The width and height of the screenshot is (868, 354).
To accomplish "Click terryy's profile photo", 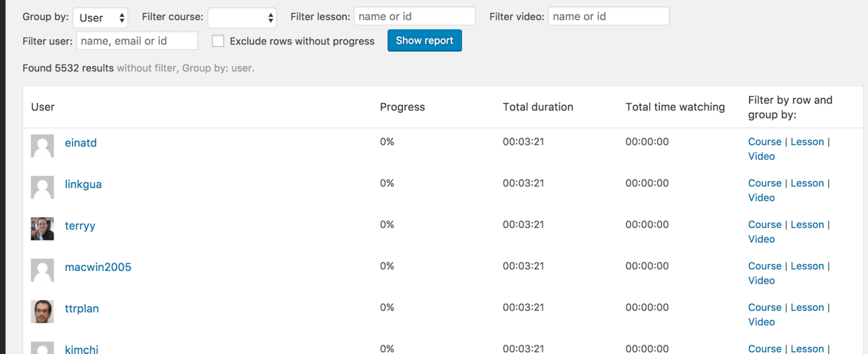I will click(x=42, y=229).
